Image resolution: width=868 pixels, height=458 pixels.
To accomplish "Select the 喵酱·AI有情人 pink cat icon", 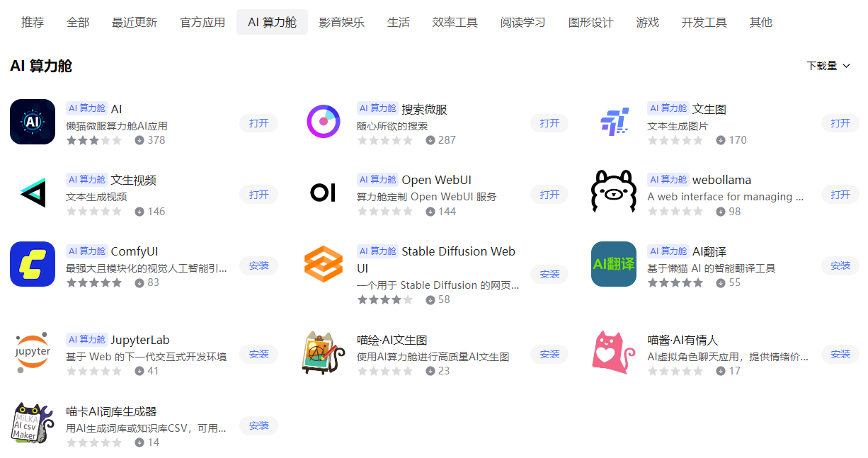I will (614, 353).
